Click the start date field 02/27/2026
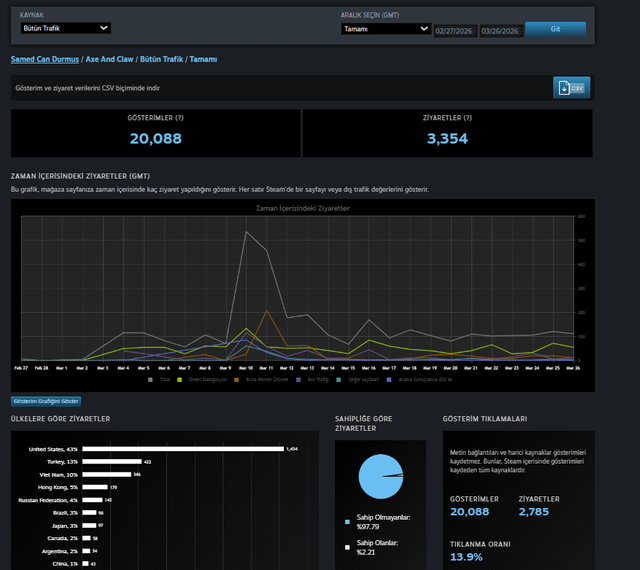 (x=455, y=29)
